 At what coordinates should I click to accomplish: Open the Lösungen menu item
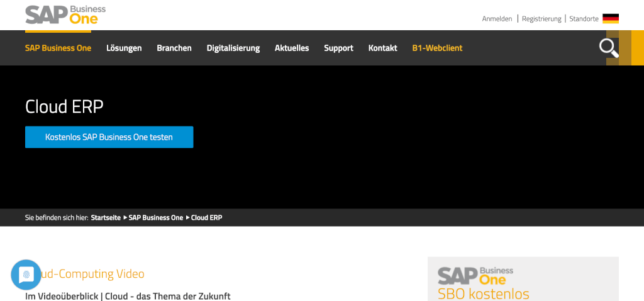pyautogui.click(x=124, y=48)
